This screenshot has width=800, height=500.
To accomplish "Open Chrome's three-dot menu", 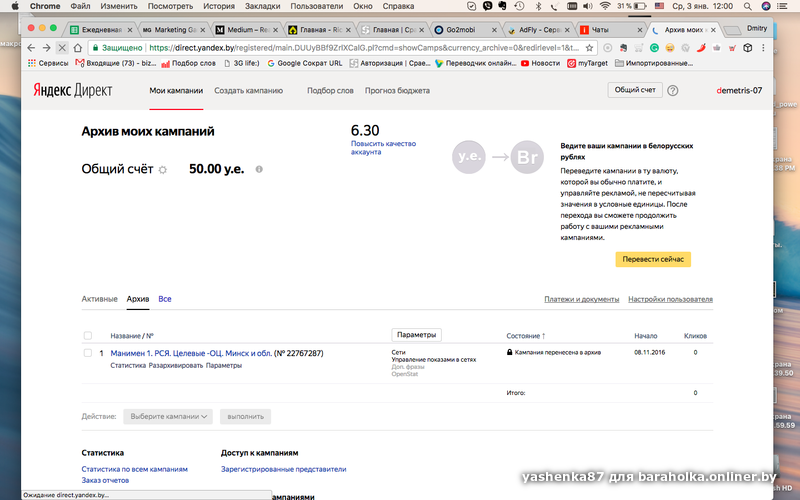I will 763,47.
